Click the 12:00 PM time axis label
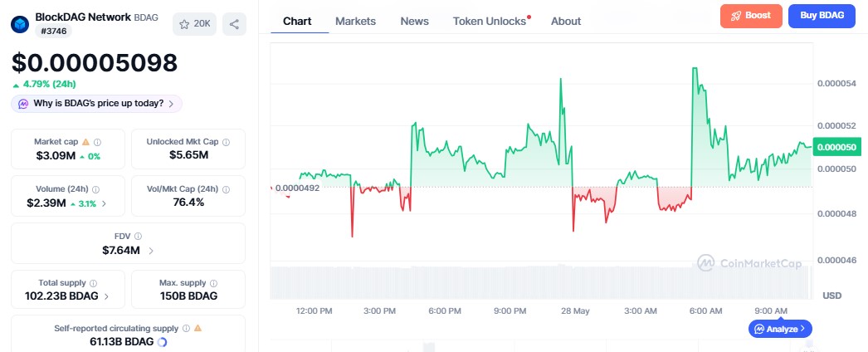Screen dimensions: 868x352 pyautogui.click(x=314, y=311)
